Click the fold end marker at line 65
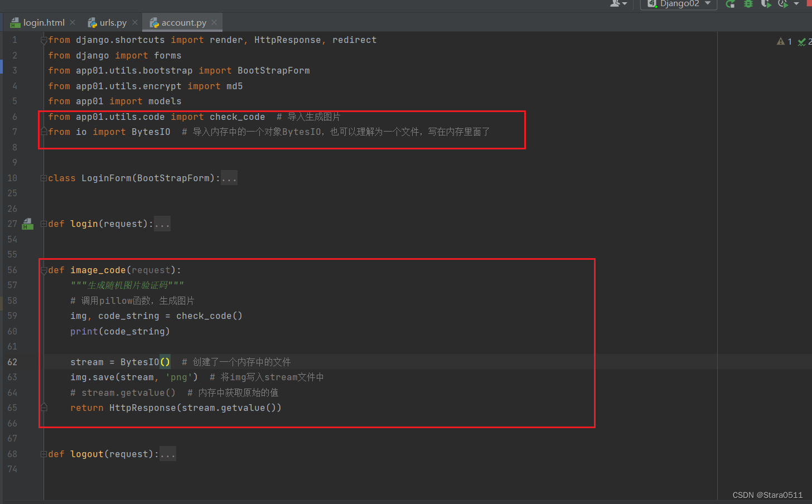This screenshot has height=504, width=812. [x=43, y=408]
